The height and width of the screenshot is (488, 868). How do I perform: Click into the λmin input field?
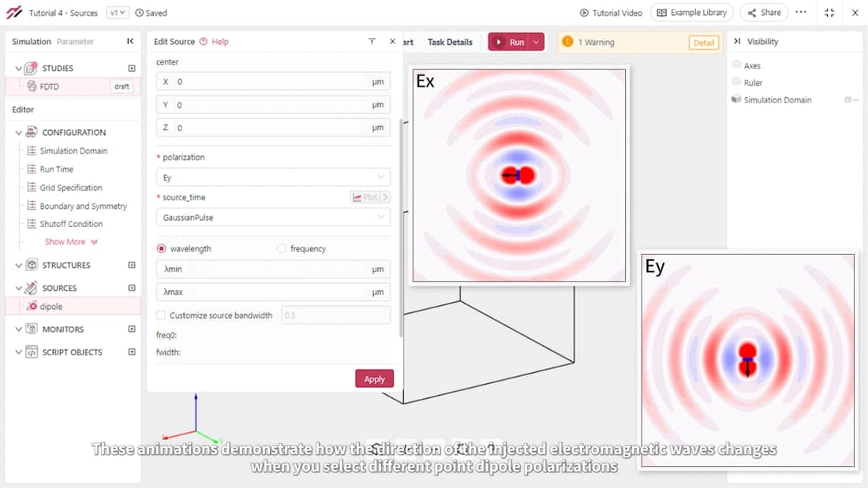tap(276, 270)
